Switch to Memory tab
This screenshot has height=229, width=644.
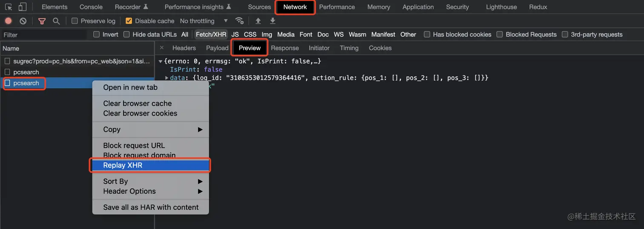tap(379, 7)
